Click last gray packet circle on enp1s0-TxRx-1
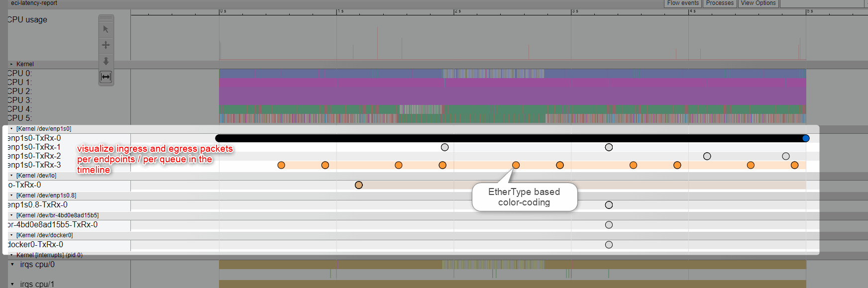The width and height of the screenshot is (868, 288). coord(609,147)
